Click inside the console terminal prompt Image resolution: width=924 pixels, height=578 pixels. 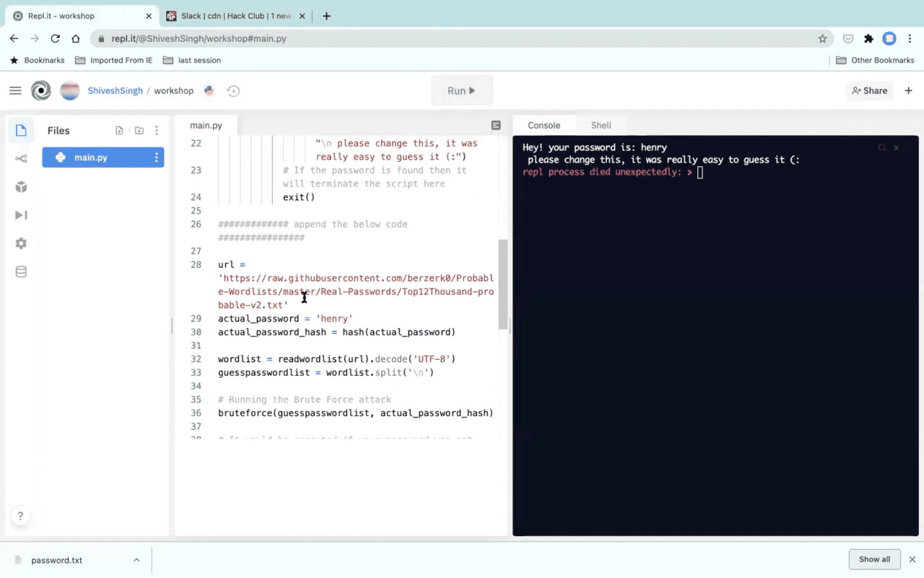pos(699,173)
